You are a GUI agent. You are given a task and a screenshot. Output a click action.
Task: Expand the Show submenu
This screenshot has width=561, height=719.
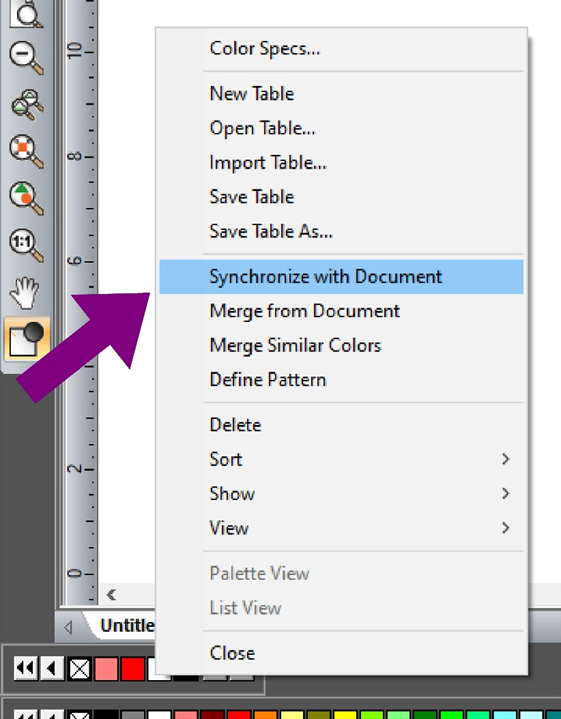(x=505, y=493)
